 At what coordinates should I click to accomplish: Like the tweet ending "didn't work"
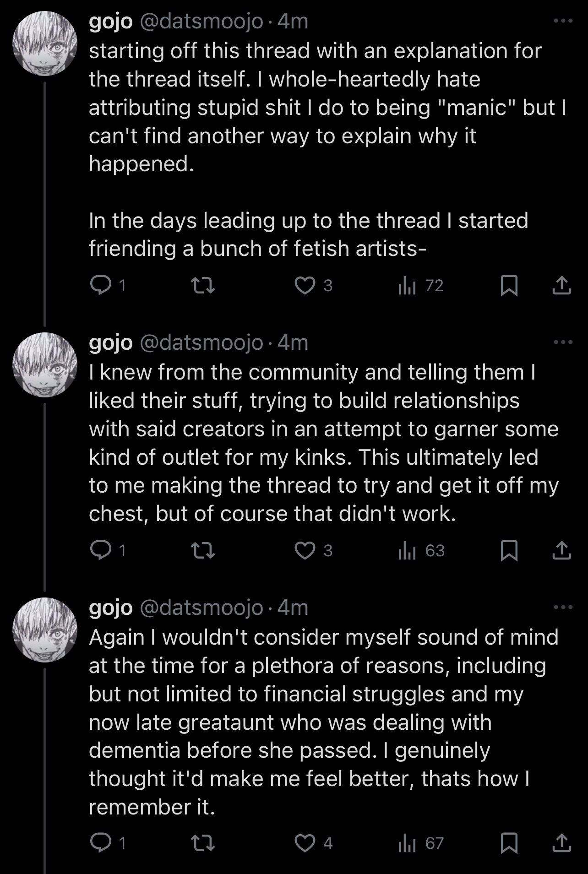pos(305,550)
